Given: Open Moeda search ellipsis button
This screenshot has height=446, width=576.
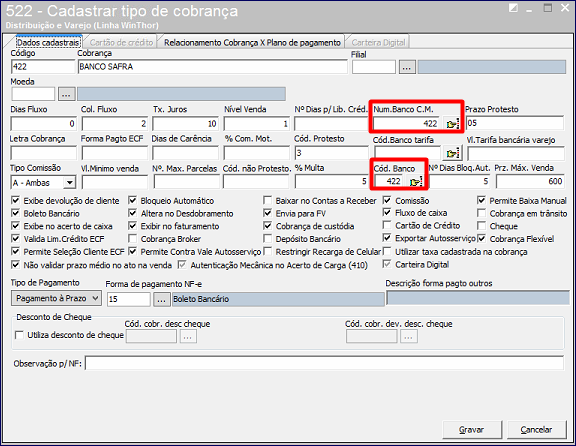Looking at the screenshot, I should (66, 94).
